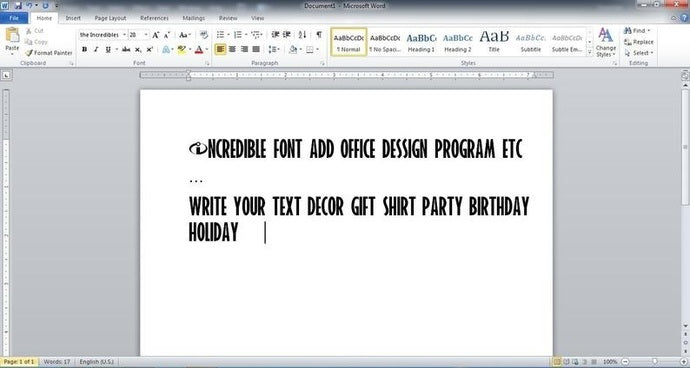
Task: Undo the last action
Action: [29, 6]
